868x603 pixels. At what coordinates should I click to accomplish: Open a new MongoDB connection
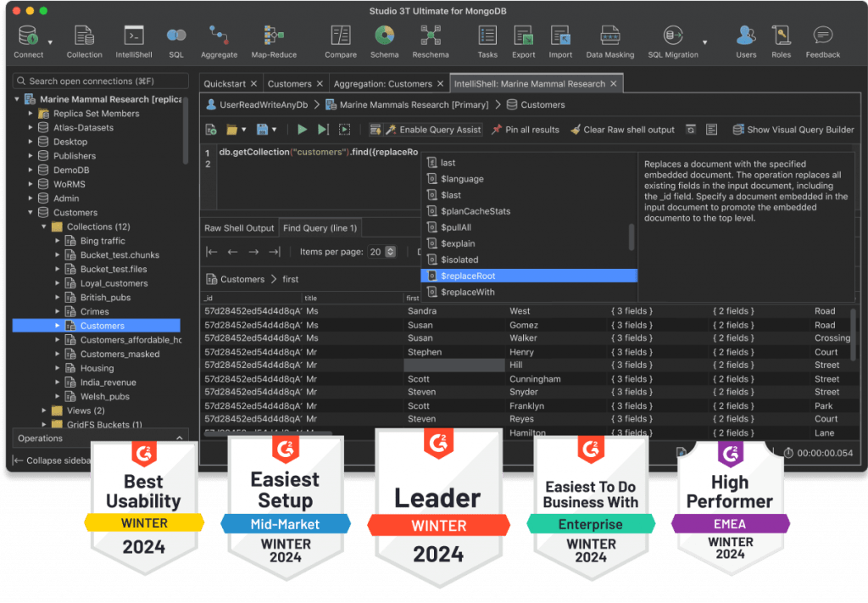pos(26,36)
